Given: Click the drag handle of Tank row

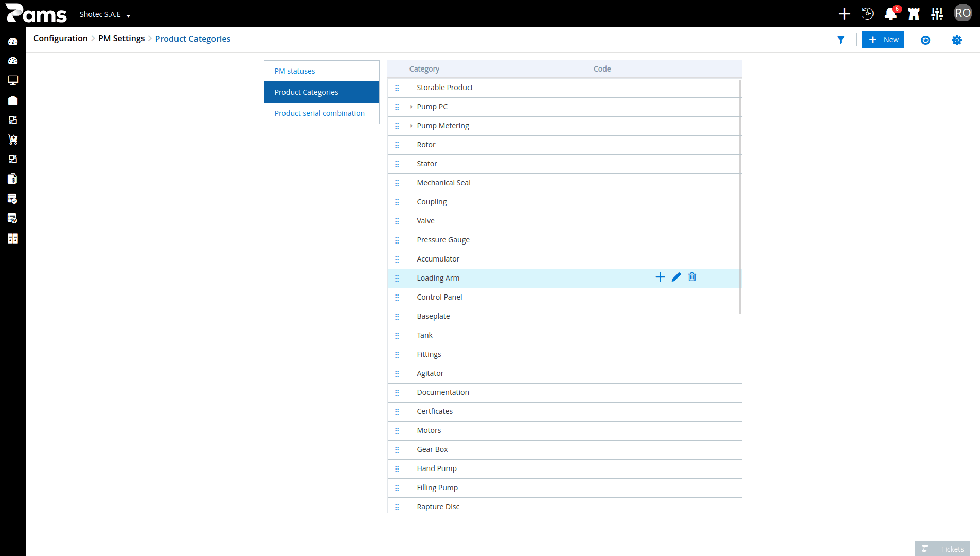Looking at the screenshot, I should pos(397,336).
